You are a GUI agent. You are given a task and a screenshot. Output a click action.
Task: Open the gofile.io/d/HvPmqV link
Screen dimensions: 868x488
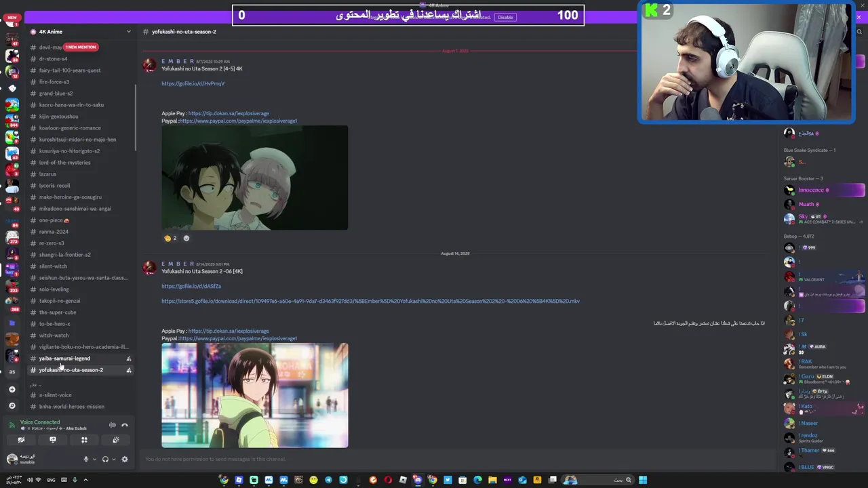[193, 83]
